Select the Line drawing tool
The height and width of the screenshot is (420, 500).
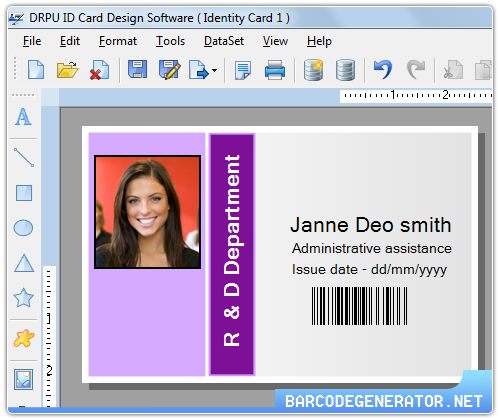click(24, 157)
